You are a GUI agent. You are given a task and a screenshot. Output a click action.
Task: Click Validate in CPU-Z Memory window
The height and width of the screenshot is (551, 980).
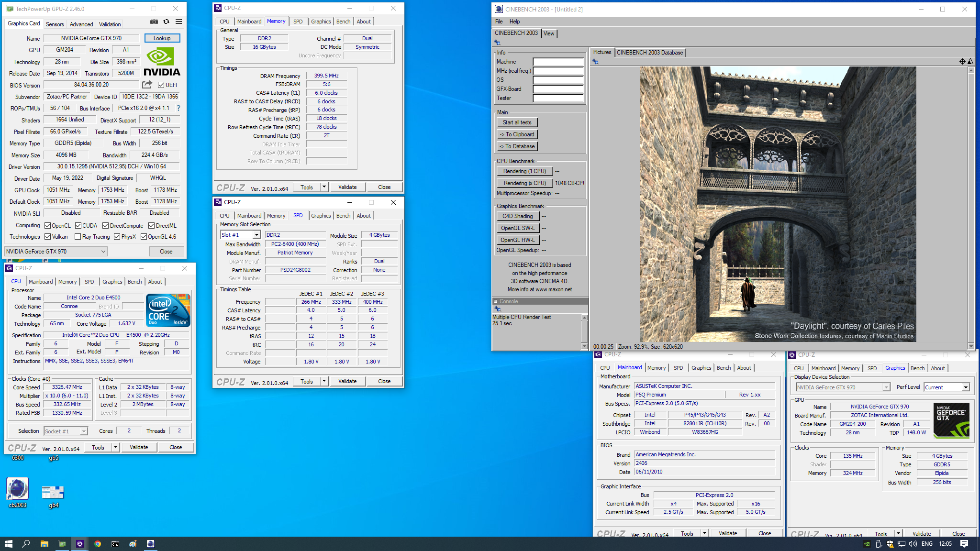pyautogui.click(x=347, y=187)
